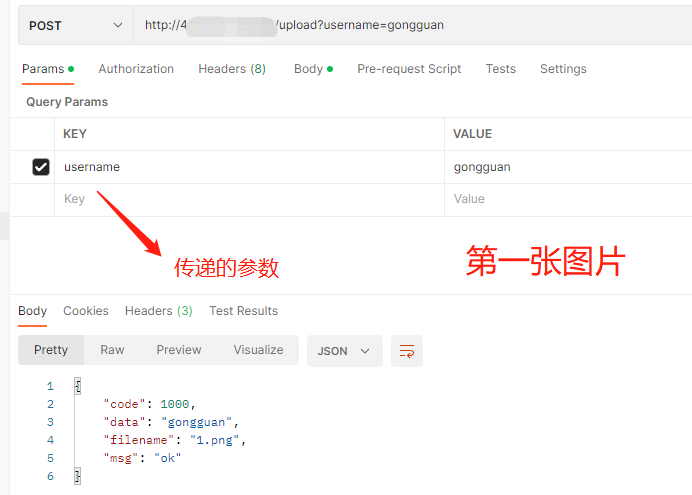Open the request Headers (8) tab
Screen dimensions: 692x495
point(232,69)
